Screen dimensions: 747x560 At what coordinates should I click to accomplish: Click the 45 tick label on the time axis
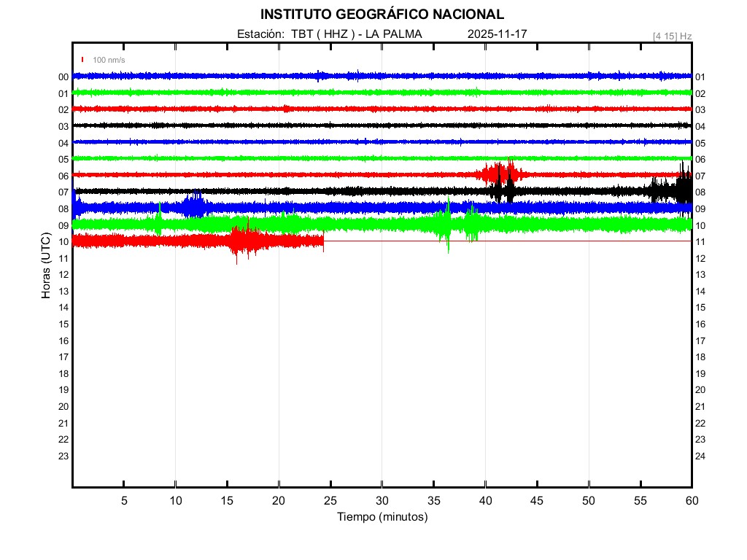[537, 501]
